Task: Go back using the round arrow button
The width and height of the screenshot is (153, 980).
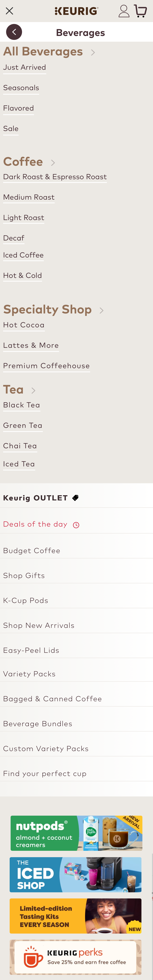Action: [x=14, y=32]
